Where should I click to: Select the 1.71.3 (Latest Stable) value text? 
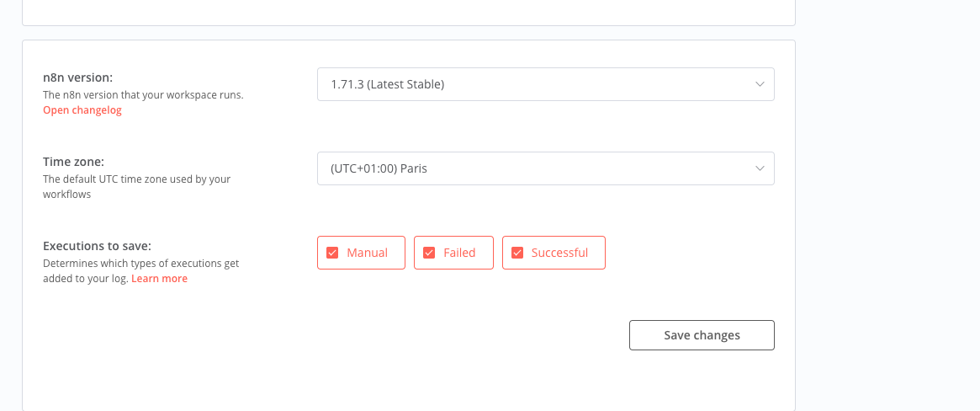[388, 84]
